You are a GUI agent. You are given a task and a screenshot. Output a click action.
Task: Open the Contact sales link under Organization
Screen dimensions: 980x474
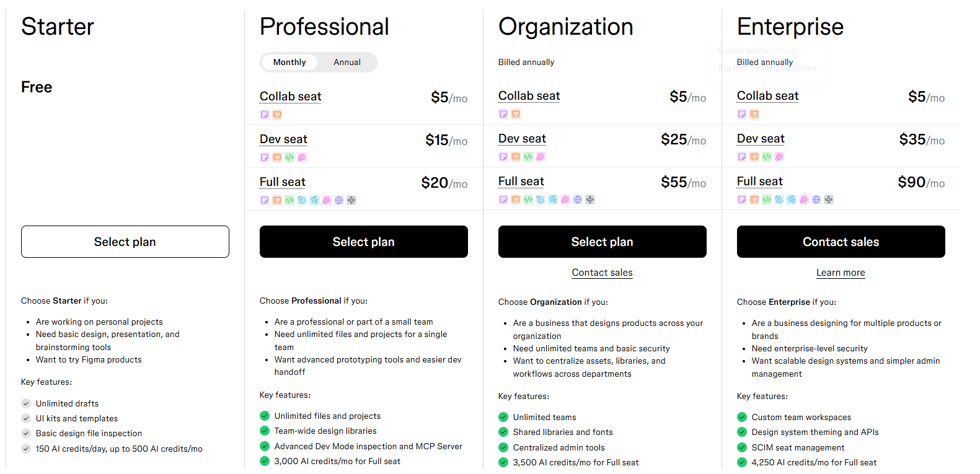602,273
